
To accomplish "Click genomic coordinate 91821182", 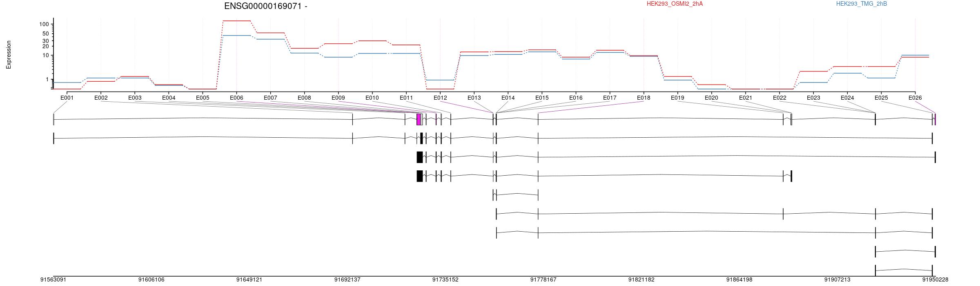I will tap(641, 280).
